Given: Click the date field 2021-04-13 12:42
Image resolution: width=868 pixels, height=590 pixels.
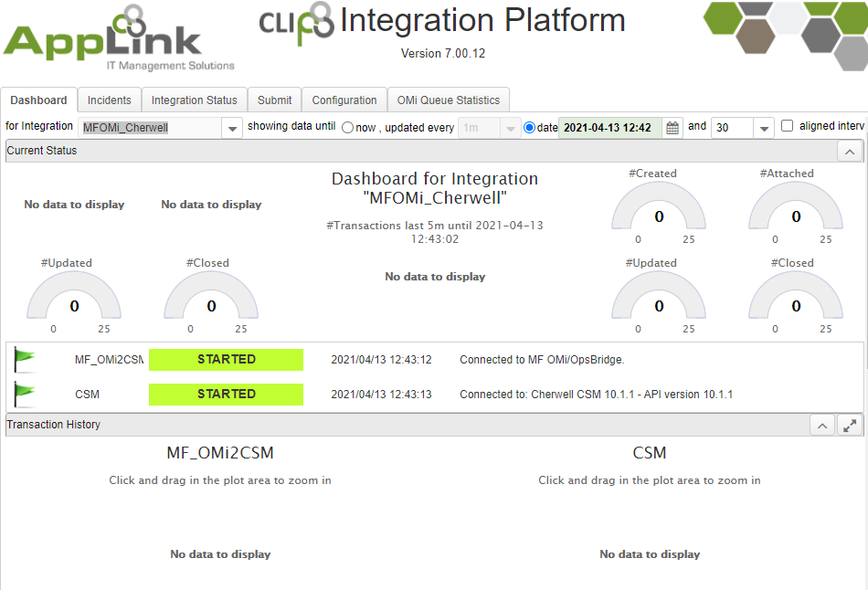Looking at the screenshot, I should 609,128.
